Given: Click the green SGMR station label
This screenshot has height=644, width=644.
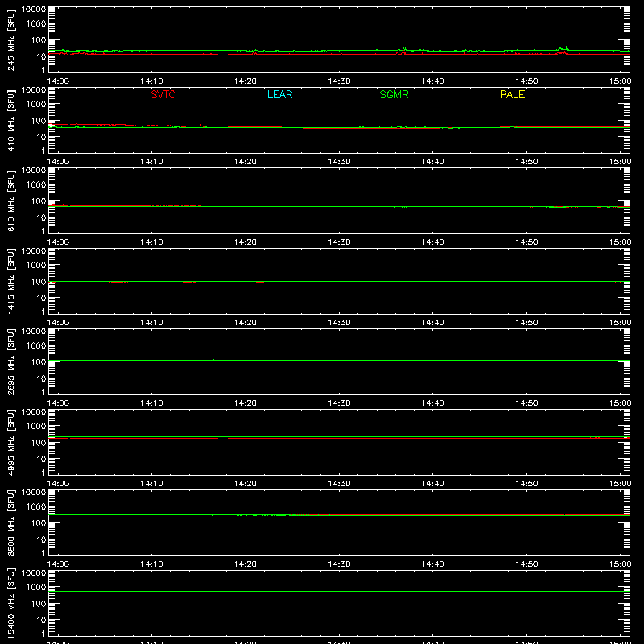Looking at the screenshot, I should (394, 94).
